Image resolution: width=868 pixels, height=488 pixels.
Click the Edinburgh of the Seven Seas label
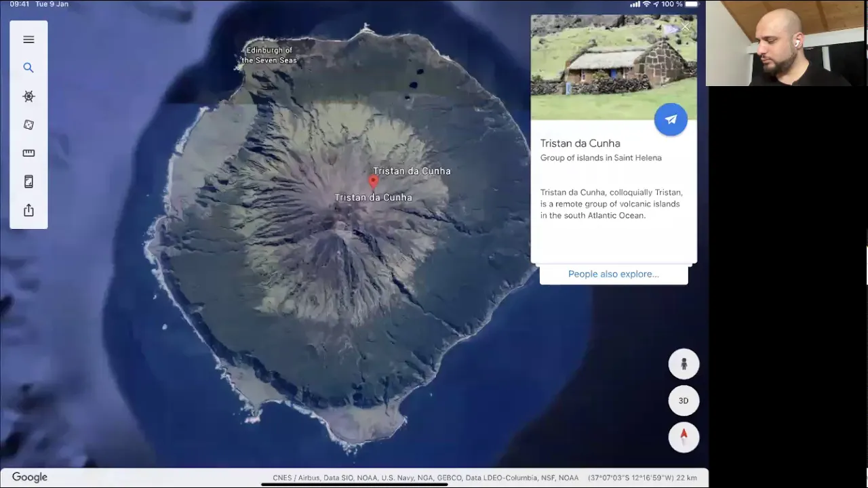point(269,55)
